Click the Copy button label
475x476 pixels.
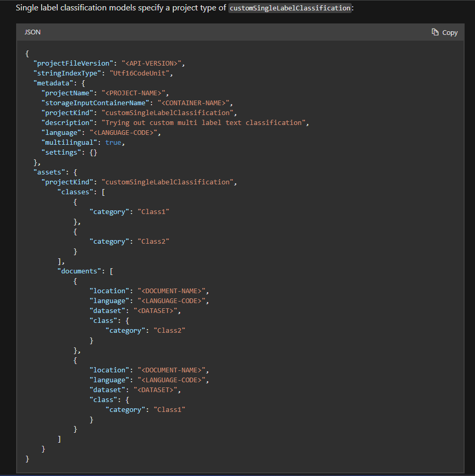(x=450, y=32)
